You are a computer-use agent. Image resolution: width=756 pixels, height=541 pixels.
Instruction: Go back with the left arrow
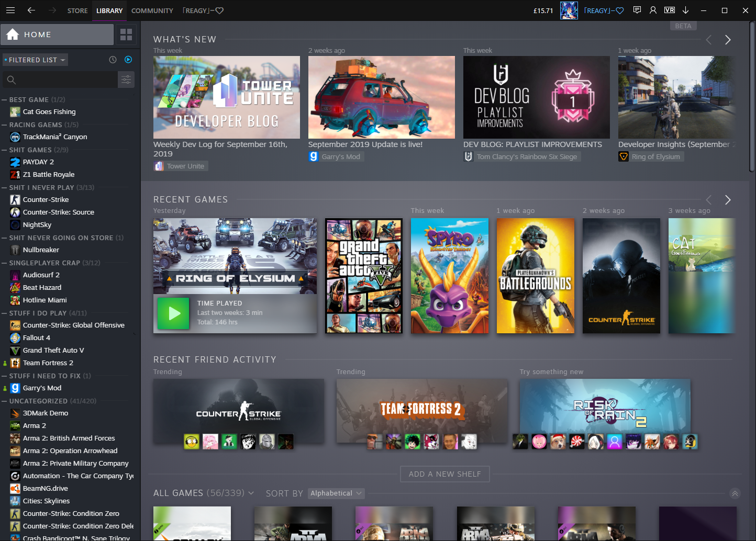pyautogui.click(x=31, y=10)
